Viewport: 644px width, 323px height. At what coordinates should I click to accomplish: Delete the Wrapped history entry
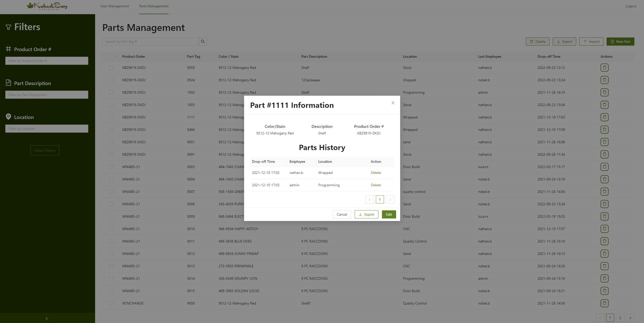376,173
